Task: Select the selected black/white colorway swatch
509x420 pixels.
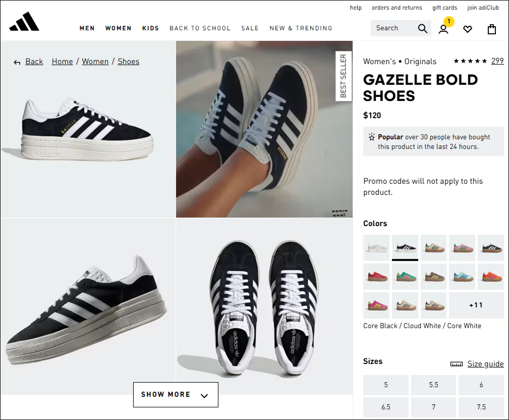Action: click(x=405, y=248)
